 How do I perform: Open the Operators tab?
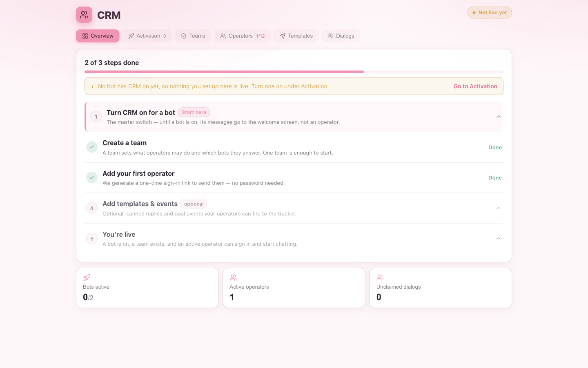(x=243, y=36)
